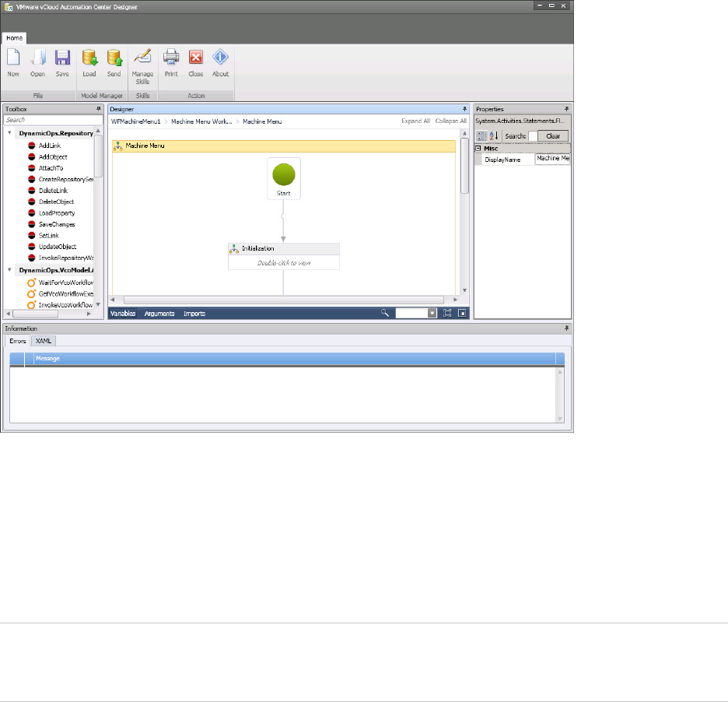Click the Properties Search field
Image resolution: width=728 pixels, height=702 pixels.
533,136
